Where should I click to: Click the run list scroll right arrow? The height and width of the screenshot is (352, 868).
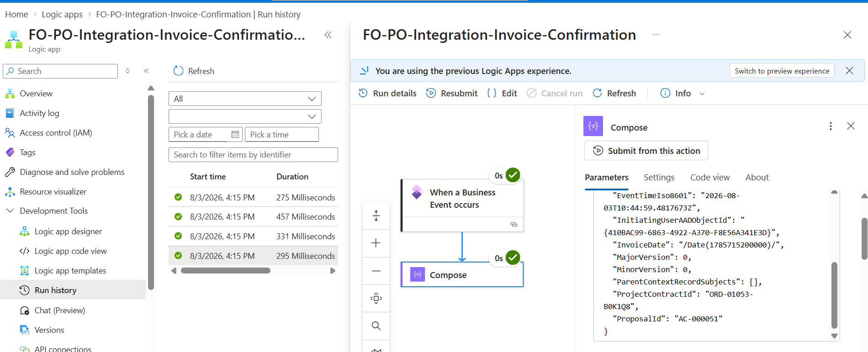click(x=333, y=271)
